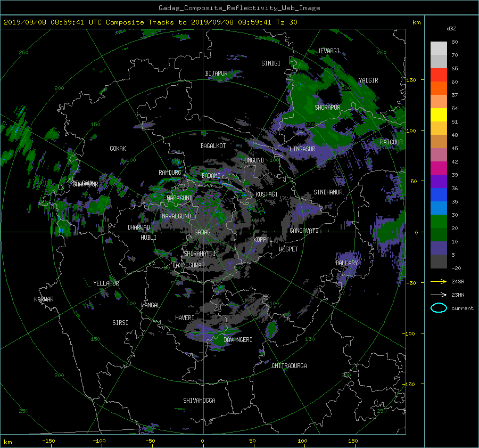479x448 pixels.
Task: Click the 'km' unit label at bottom-left corner
Action: (x=7, y=442)
